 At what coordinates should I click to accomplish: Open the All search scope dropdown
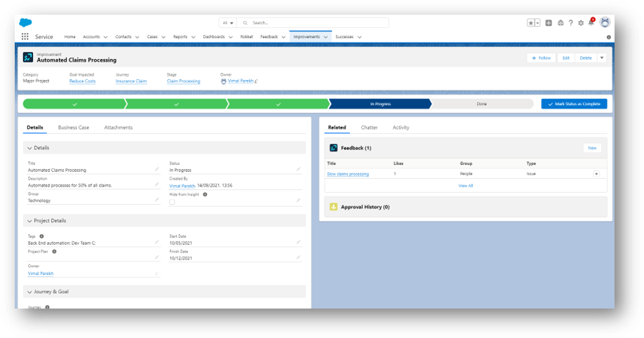(228, 23)
